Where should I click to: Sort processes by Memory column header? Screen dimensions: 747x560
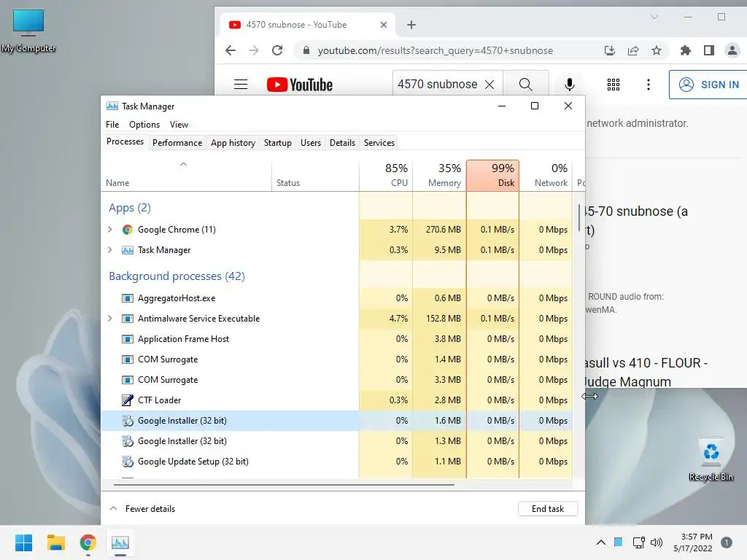[439, 175]
